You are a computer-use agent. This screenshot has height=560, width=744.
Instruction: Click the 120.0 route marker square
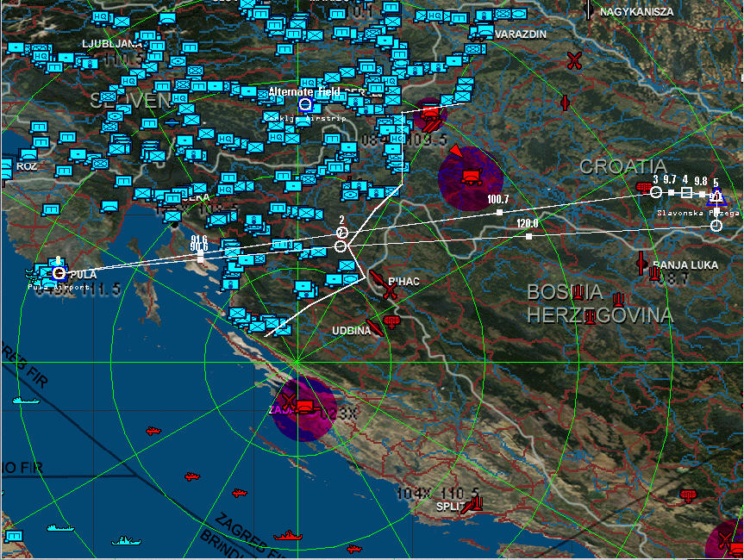point(528,235)
